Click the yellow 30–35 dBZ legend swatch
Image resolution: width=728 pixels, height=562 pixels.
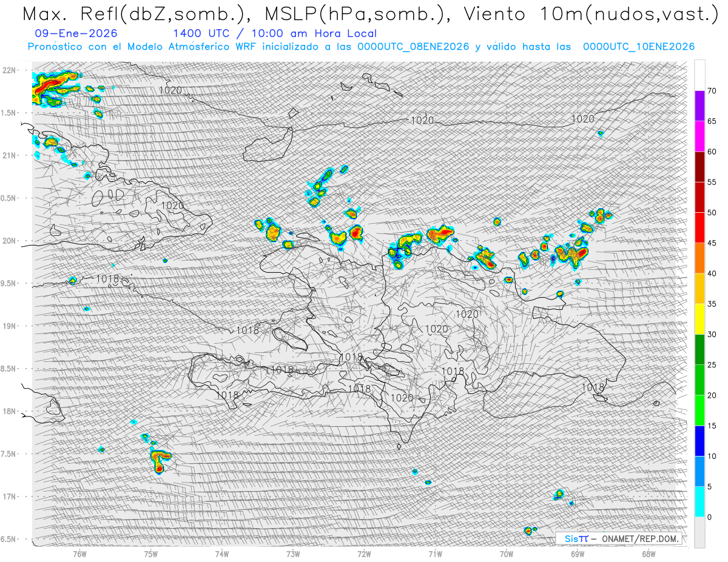[699, 319]
